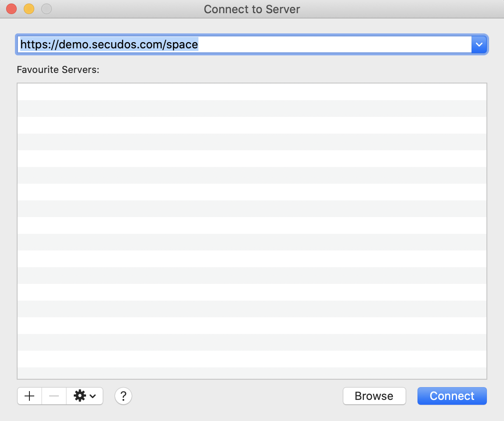Click the blue dropdown at the address field end
Image resolution: width=504 pixels, height=421 pixels.
pos(479,44)
